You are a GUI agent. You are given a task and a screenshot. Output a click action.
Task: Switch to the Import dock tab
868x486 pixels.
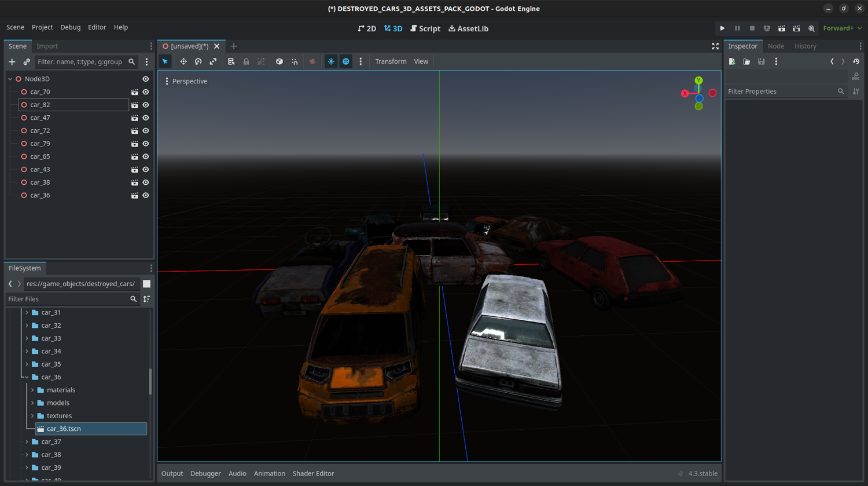coord(47,46)
